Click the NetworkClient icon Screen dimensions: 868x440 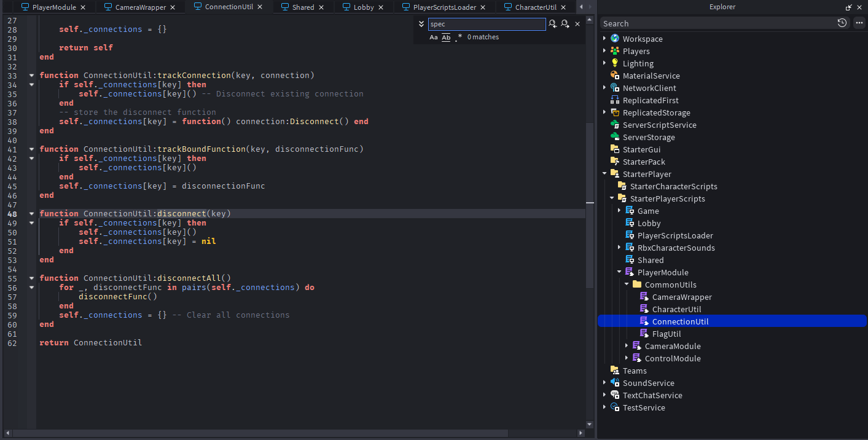click(615, 87)
